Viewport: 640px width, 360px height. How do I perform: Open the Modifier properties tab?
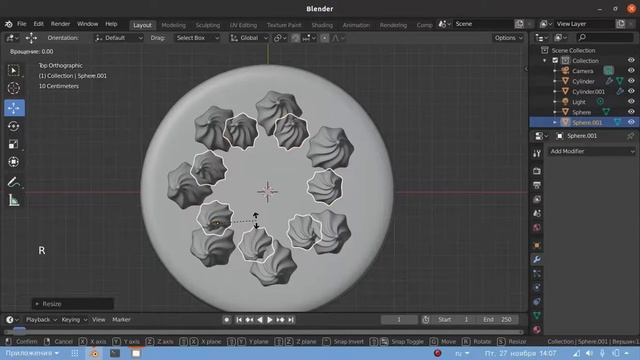coord(537,260)
